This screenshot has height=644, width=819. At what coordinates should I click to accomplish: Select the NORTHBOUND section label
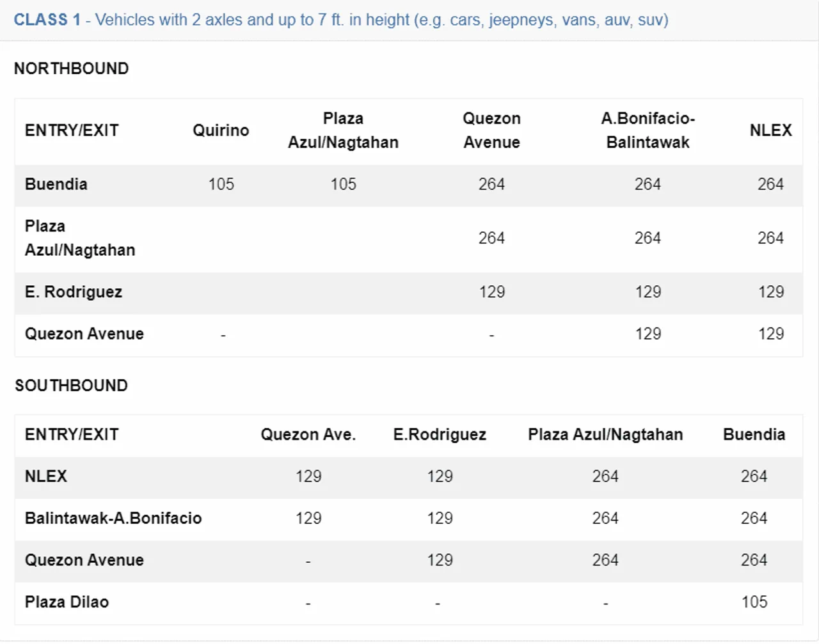72,68
